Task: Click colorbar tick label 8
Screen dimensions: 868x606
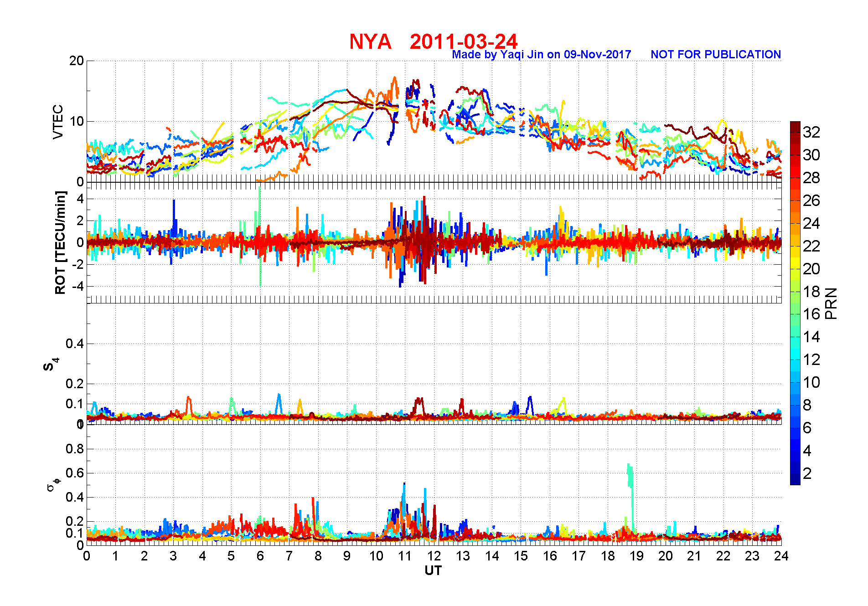Action: pos(807,405)
